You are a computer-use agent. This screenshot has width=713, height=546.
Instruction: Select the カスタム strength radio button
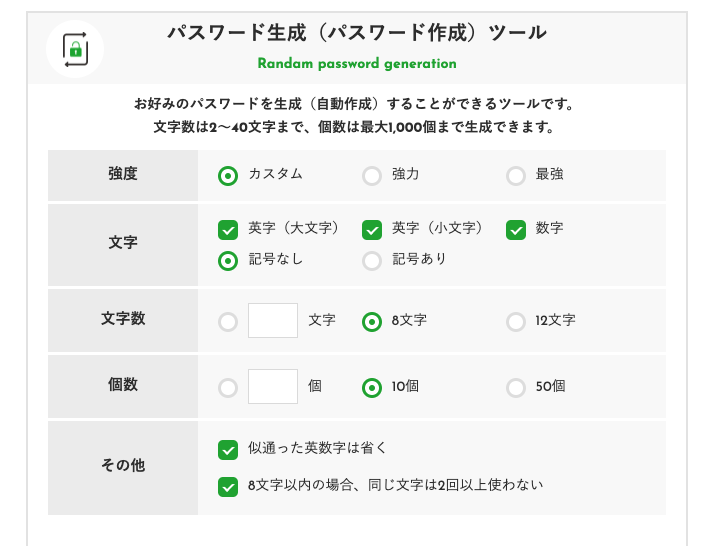228,176
